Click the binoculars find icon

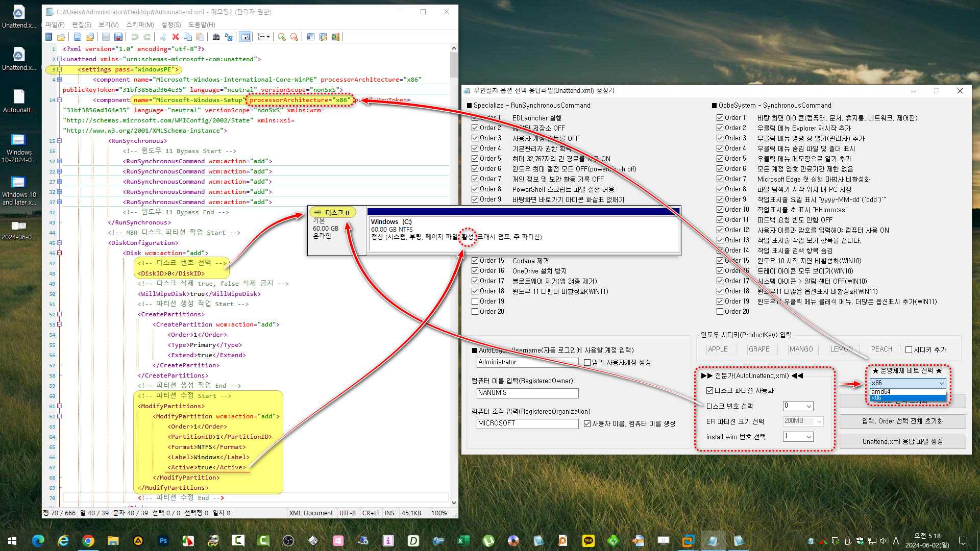click(216, 37)
